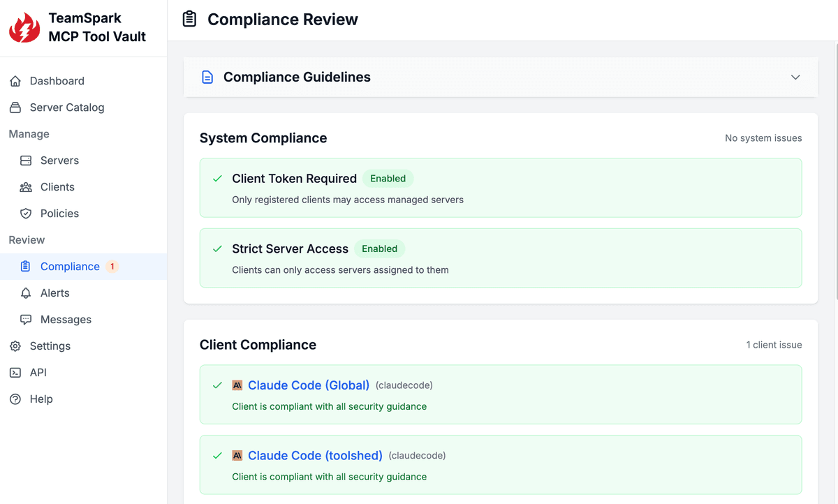Select the API terminal icon
Viewport: 838px width, 504px height.
click(x=15, y=372)
